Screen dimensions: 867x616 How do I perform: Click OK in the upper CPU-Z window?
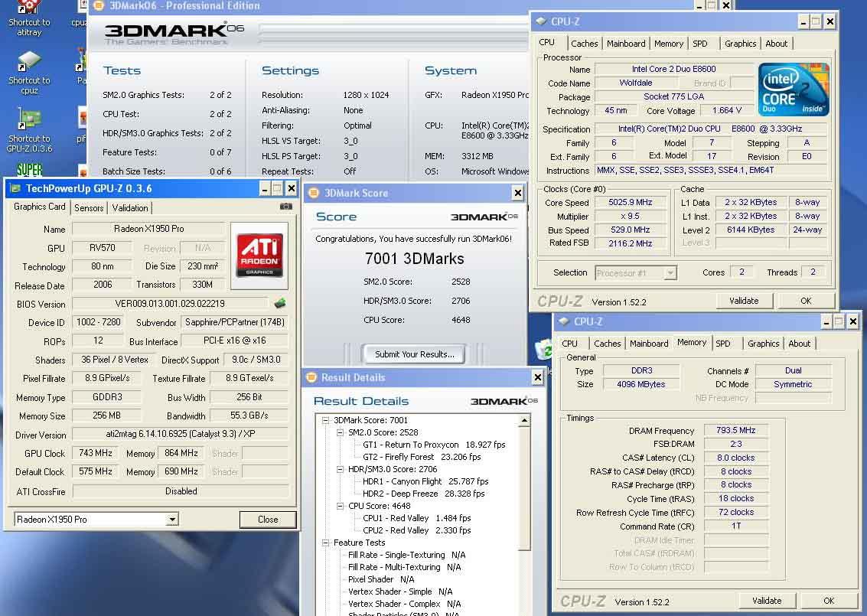click(x=806, y=301)
